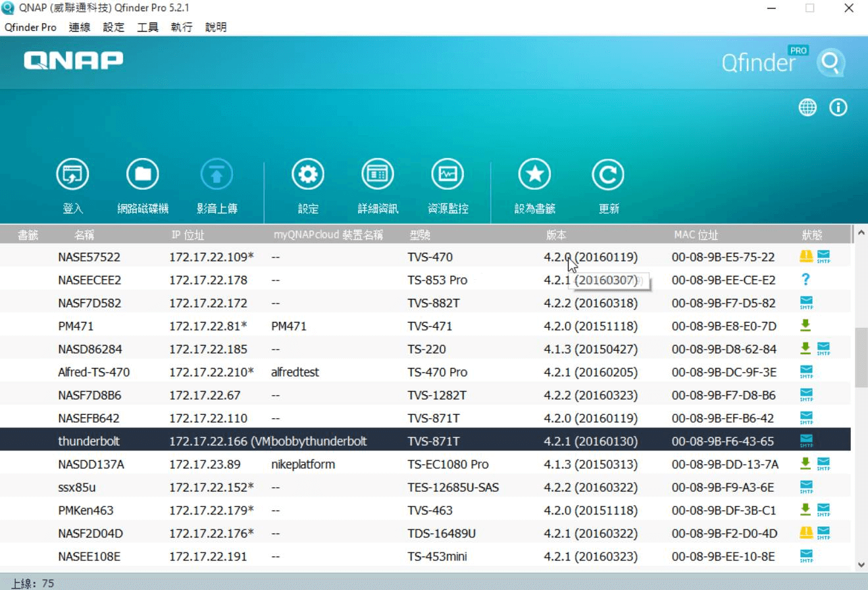Open the 網路磁碟機 network drive tool
The height and width of the screenshot is (590, 868).
[x=143, y=175]
